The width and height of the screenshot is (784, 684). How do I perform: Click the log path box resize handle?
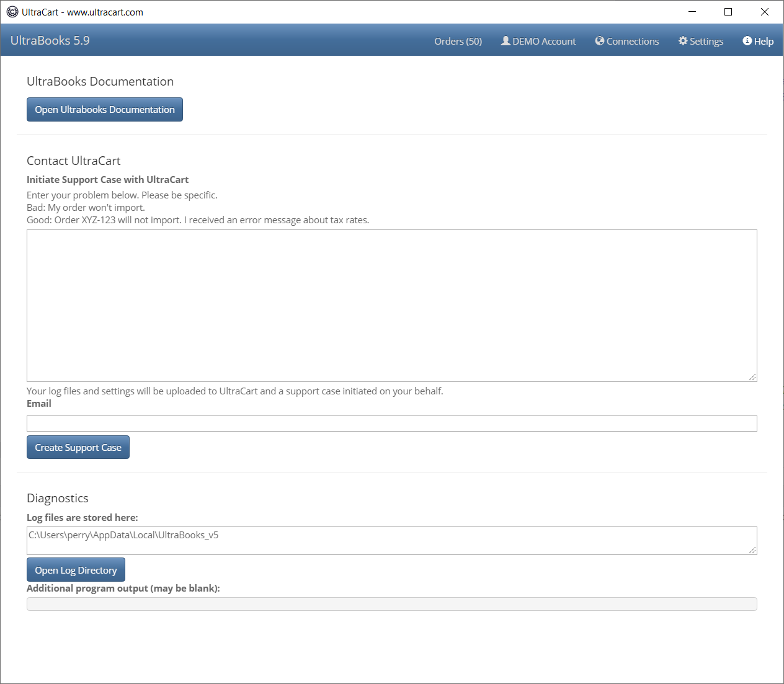[752, 550]
